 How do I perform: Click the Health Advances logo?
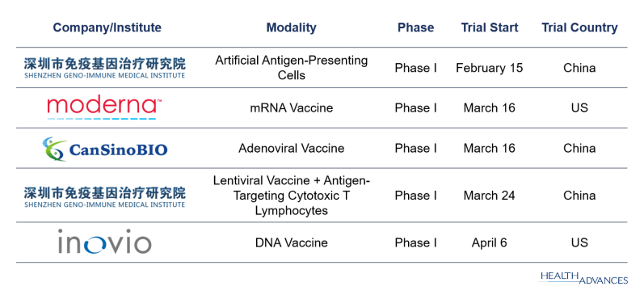(583, 277)
